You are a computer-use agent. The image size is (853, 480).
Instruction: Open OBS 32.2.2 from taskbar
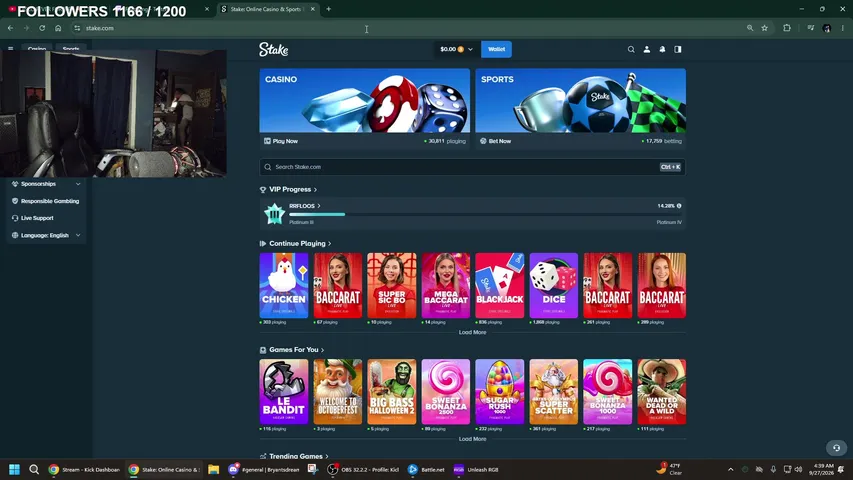point(363,470)
